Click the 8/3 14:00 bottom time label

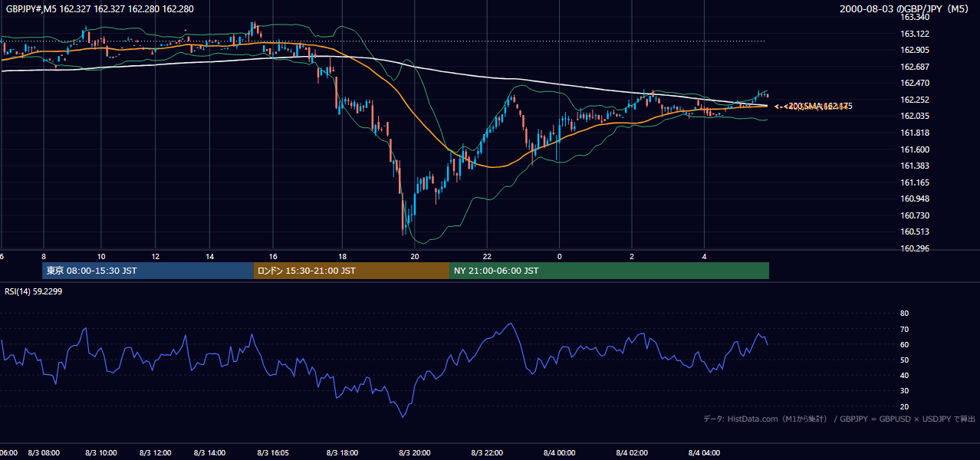click(x=209, y=452)
